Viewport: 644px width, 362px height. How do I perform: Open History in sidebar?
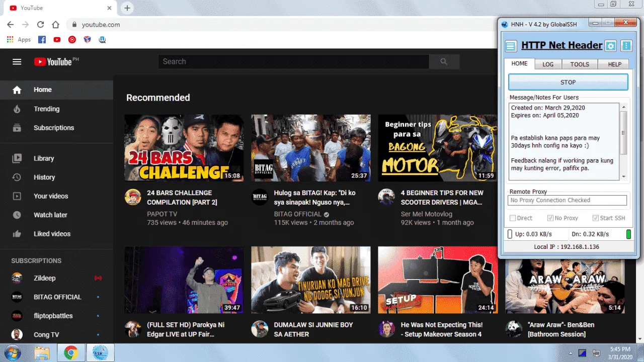56,177
